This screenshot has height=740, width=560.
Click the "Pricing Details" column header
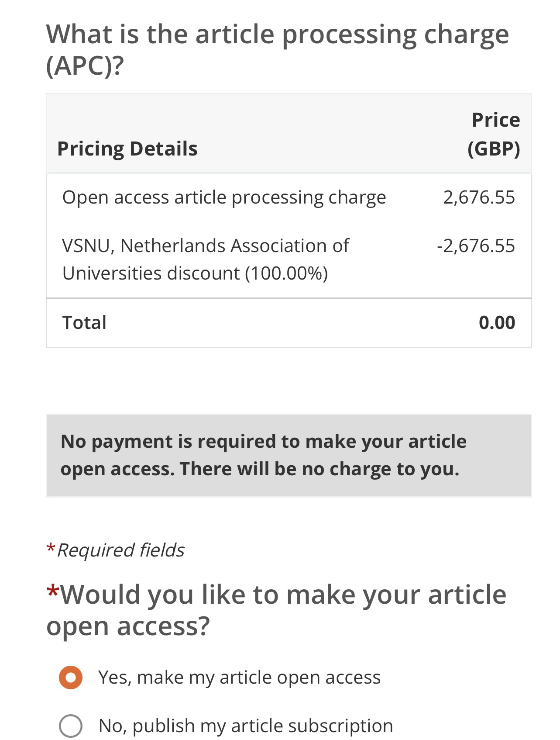click(127, 149)
